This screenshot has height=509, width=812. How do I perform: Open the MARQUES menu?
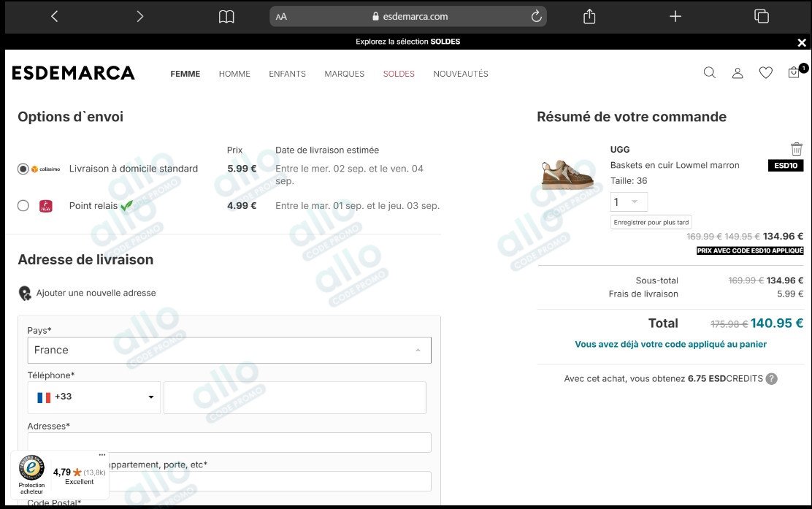345,74
